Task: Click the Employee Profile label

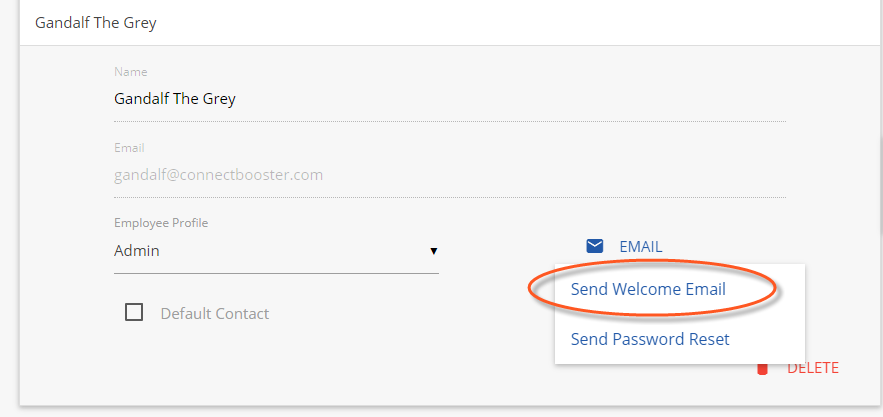Action: click(x=161, y=223)
